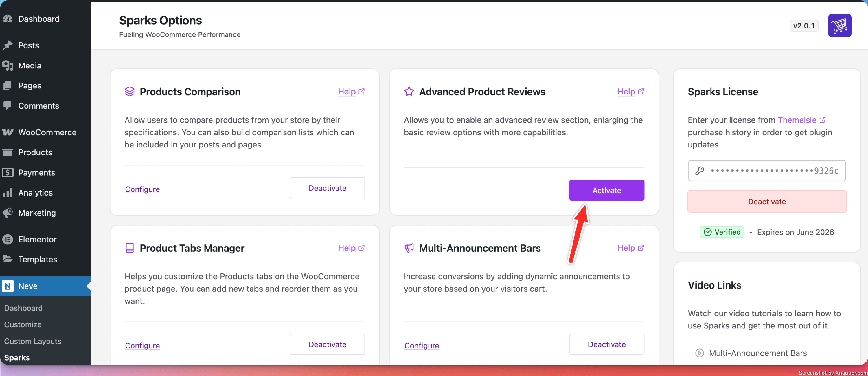
Task: Click the Product Tabs Manager book icon
Action: [x=129, y=248]
